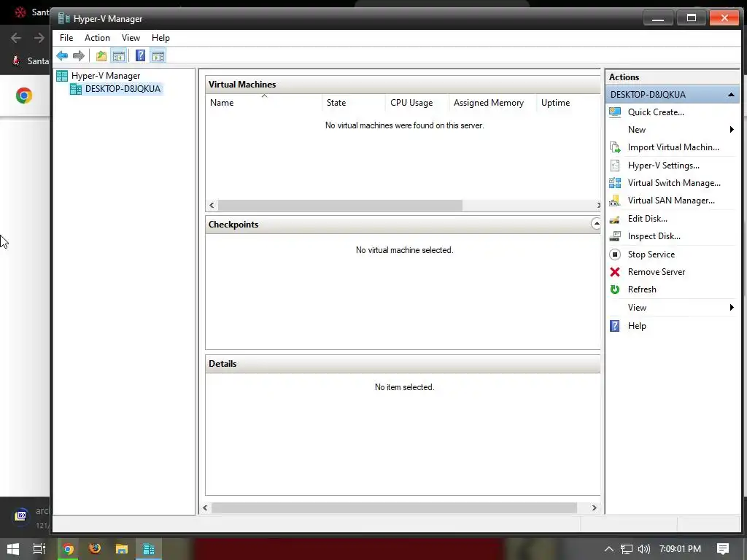Image resolution: width=747 pixels, height=560 pixels.
Task: Click bottom pane scroll right arrow
Action: [x=594, y=508]
